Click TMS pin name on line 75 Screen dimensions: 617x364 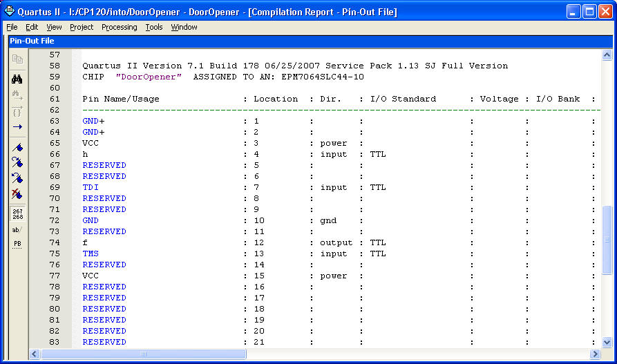pyautogui.click(x=91, y=253)
